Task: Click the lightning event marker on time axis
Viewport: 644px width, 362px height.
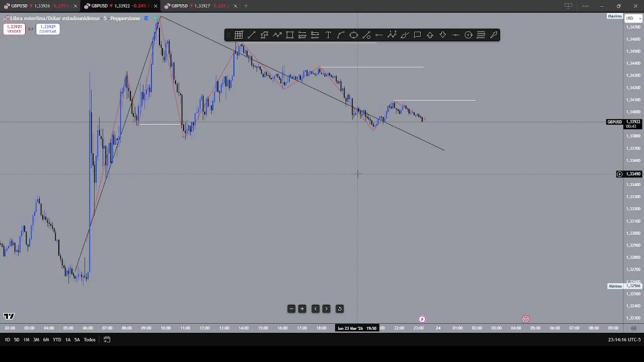Action: [x=422, y=319]
